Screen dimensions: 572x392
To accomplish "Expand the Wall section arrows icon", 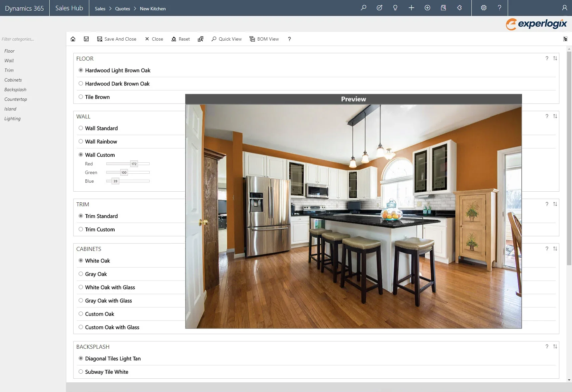I will tap(555, 116).
